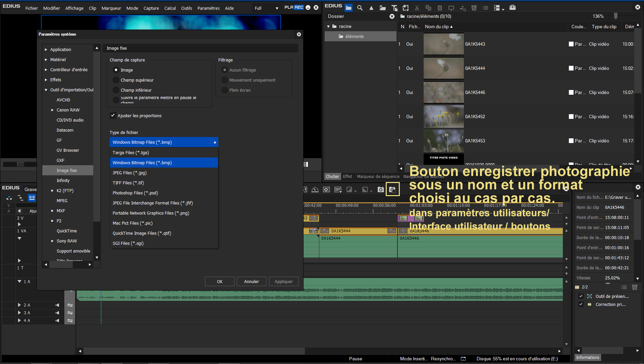Click the cut scissors icon in bin toolbar
The width and height of the screenshot is (644, 364).
pos(417,8)
